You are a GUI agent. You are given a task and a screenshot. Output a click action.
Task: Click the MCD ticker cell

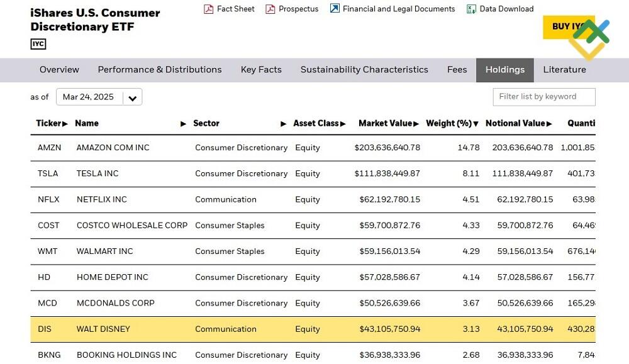[x=47, y=303]
